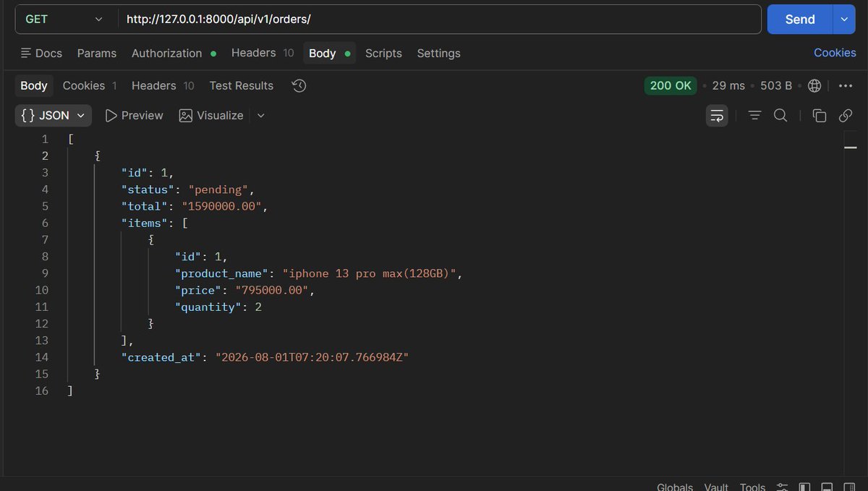Click the "795000.00" price value

[x=271, y=290]
